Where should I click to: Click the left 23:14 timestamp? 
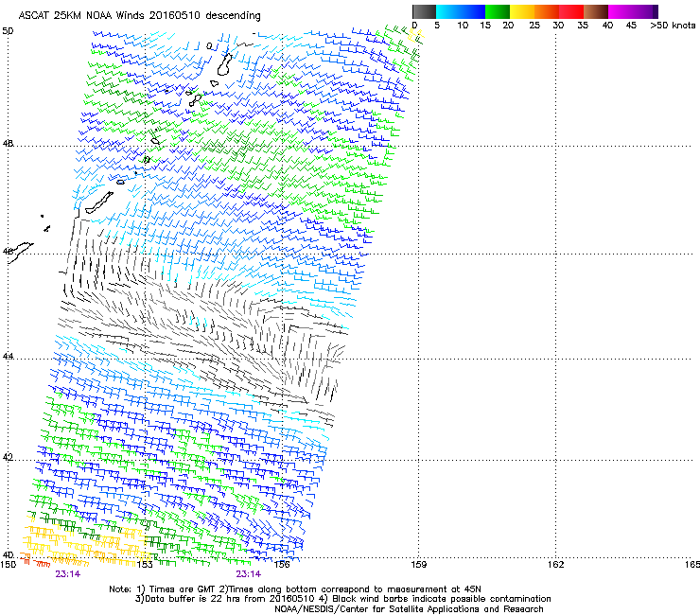coord(68,574)
